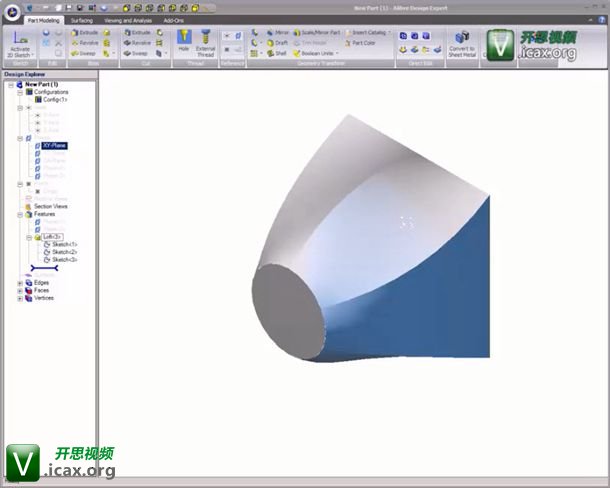
Task: Click the External Thread tool
Action: pos(205,44)
